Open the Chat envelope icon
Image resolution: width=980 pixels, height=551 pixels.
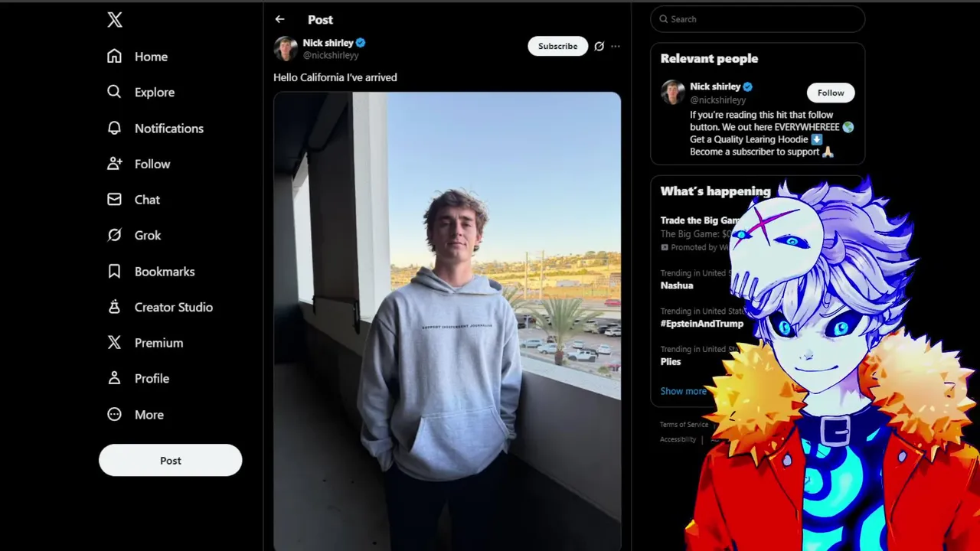click(114, 199)
